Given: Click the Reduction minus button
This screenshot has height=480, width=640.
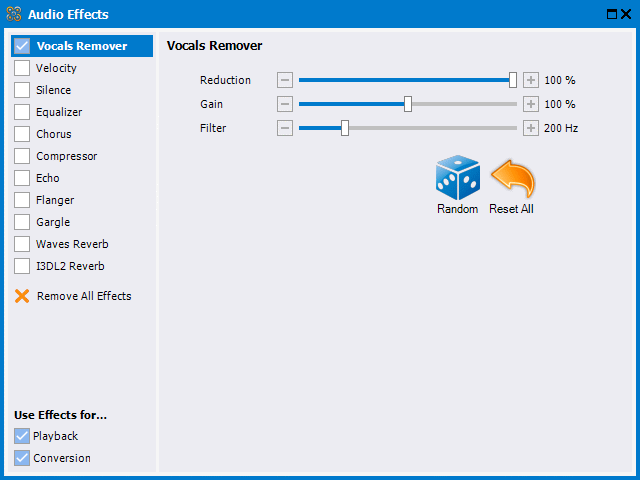Looking at the screenshot, I should tap(285, 80).
